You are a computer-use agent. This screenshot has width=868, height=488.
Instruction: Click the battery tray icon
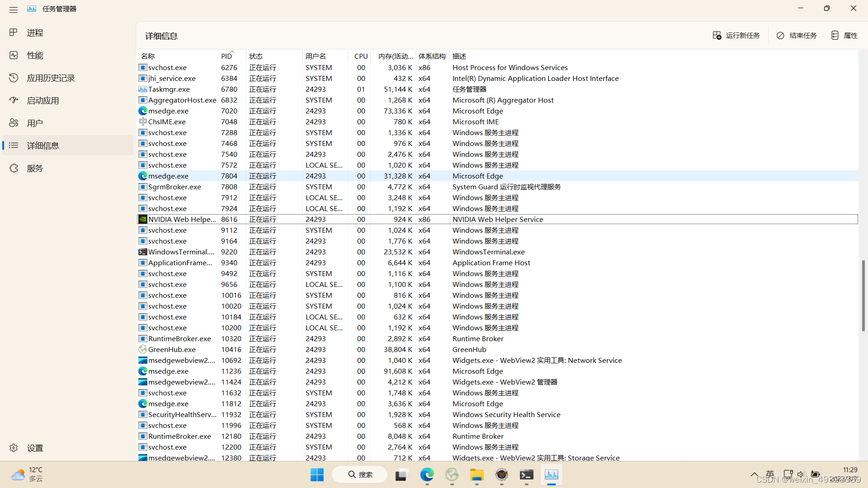(816, 474)
